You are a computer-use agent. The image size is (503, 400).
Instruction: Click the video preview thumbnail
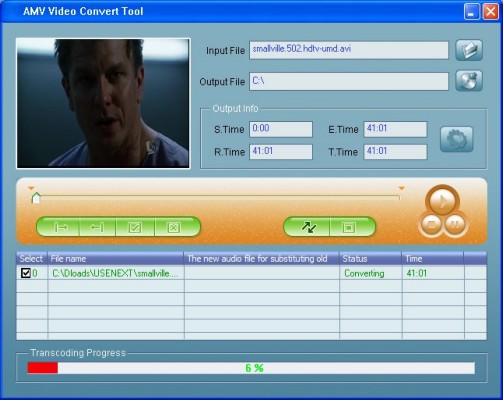(x=103, y=103)
